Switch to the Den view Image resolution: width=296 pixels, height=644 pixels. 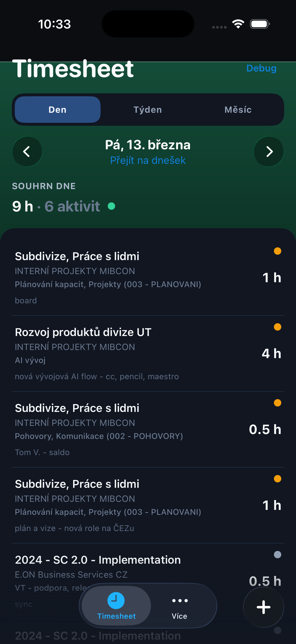(x=58, y=110)
